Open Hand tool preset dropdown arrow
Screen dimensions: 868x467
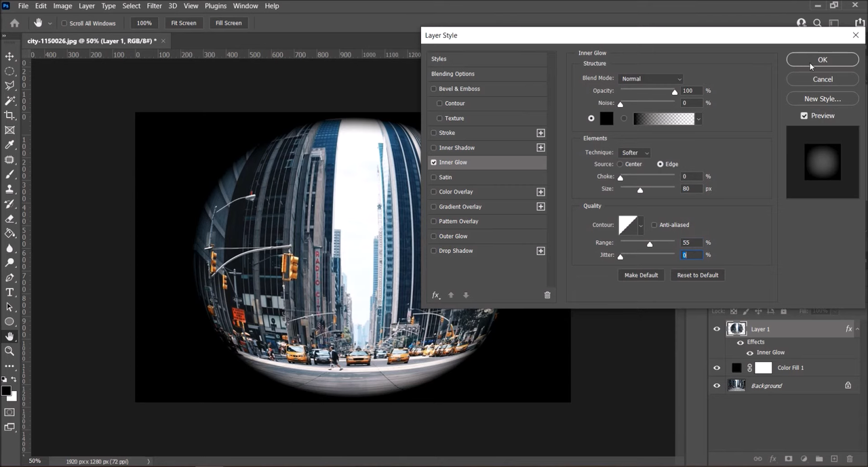[x=50, y=23]
